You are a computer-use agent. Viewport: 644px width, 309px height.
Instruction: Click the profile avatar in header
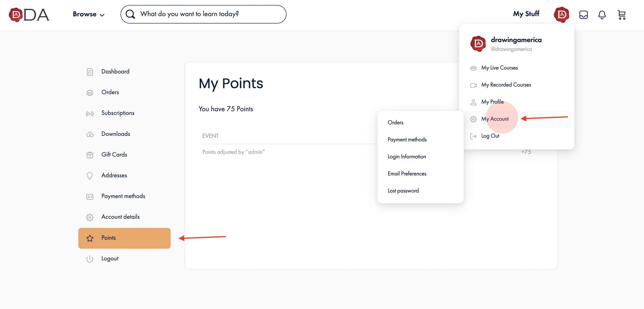(x=561, y=15)
